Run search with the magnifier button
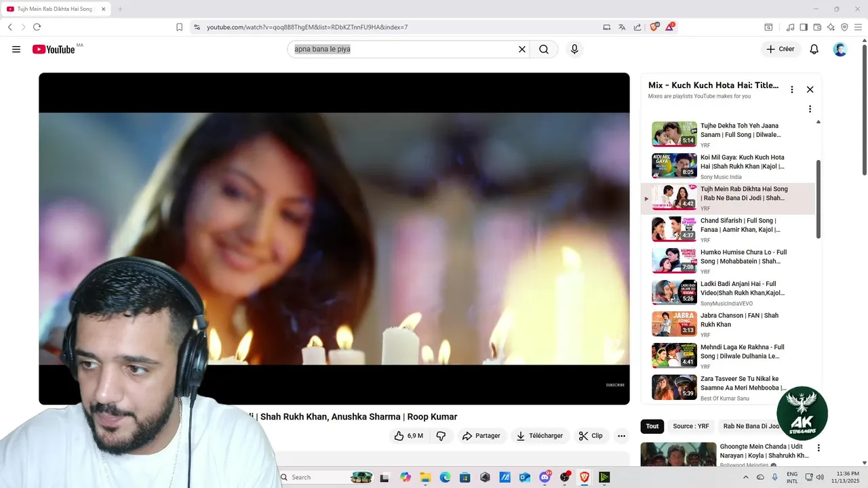The width and height of the screenshot is (868, 488). pos(544,49)
